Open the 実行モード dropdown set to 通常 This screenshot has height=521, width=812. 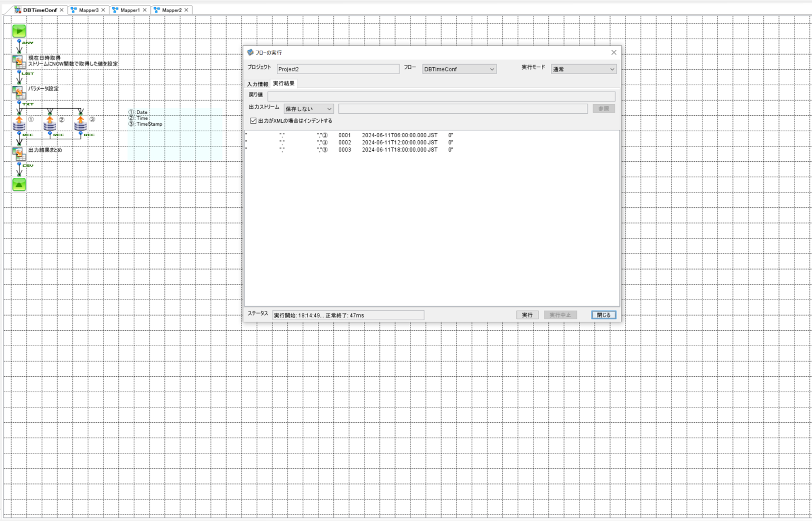point(583,69)
